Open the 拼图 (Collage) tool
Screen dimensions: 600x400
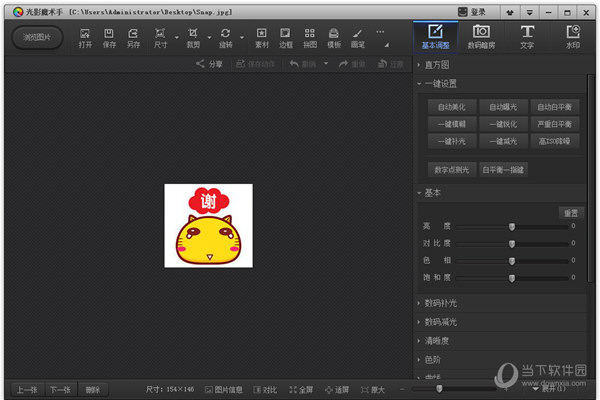coord(310,37)
